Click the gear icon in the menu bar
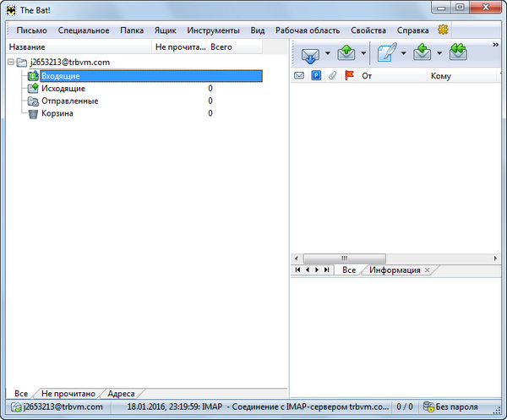This screenshot has width=507, height=420. [x=443, y=30]
